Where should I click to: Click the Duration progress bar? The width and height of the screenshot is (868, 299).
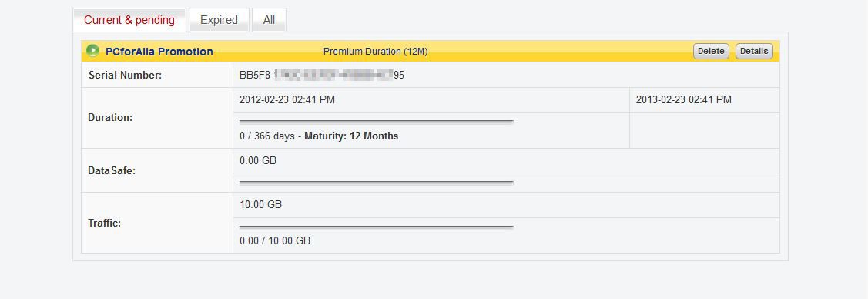tap(377, 121)
